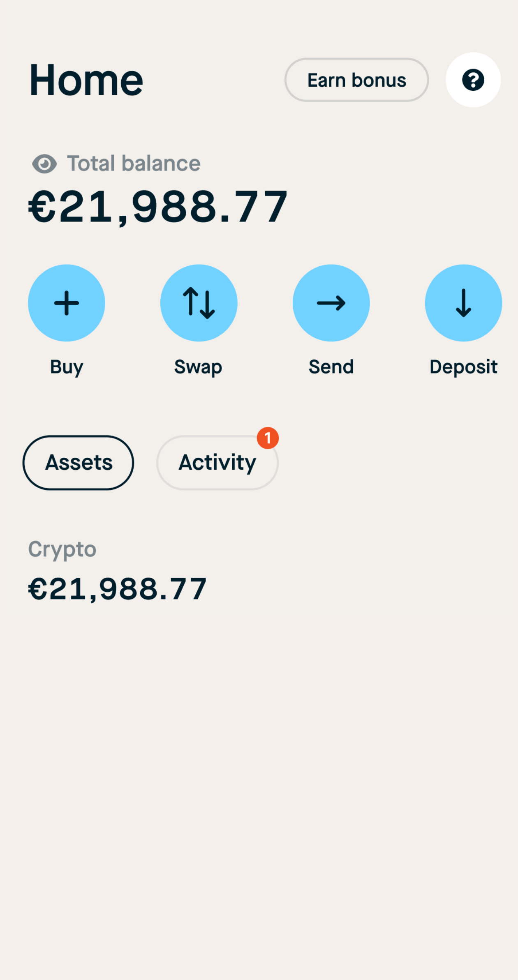Click the Swap text label
The height and width of the screenshot is (980, 518).
coord(198,367)
